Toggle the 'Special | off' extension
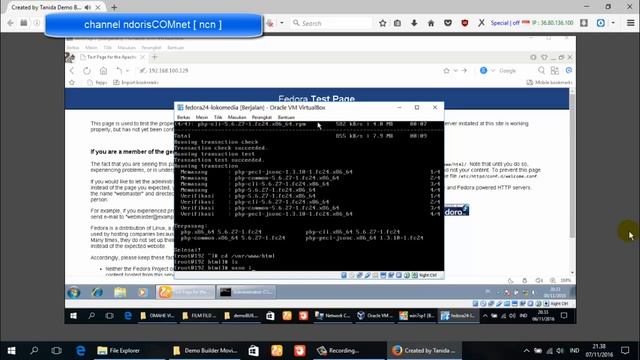The height and width of the screenshot is (360, 640). point(505,23)
